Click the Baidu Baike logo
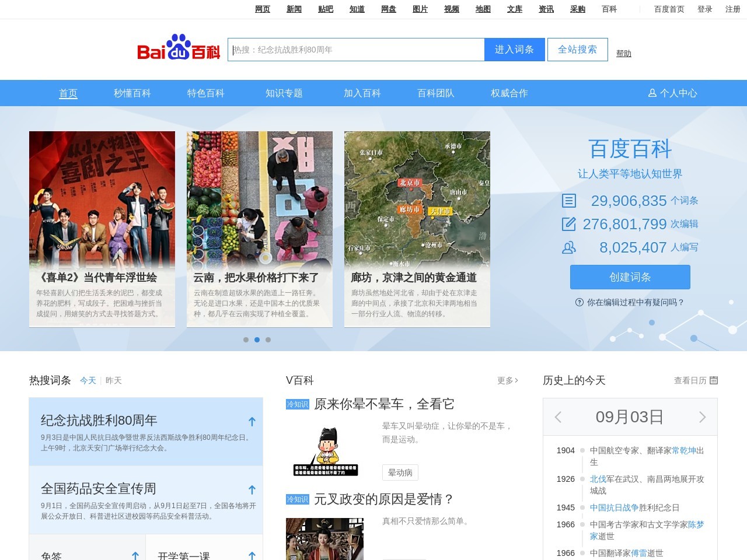Screen dimensions: 747x560 tap(179, 48)
